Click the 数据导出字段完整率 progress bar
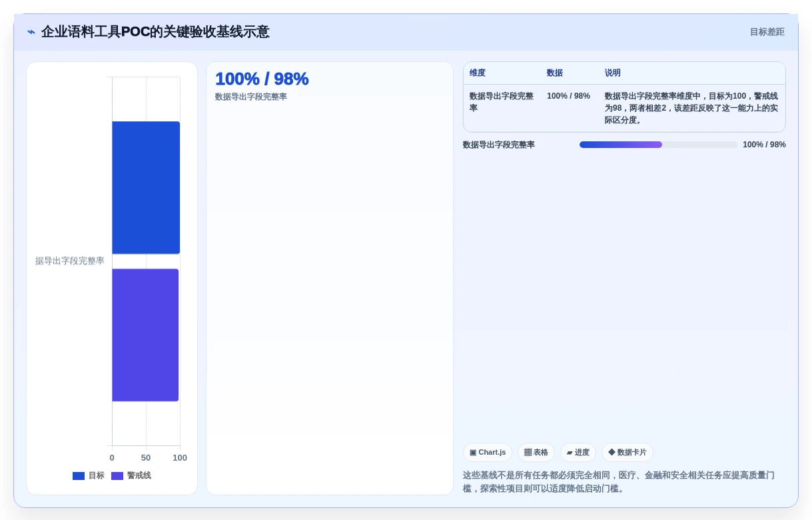Image resolution: width=812 pixels, height=520 pixels. 658,145
